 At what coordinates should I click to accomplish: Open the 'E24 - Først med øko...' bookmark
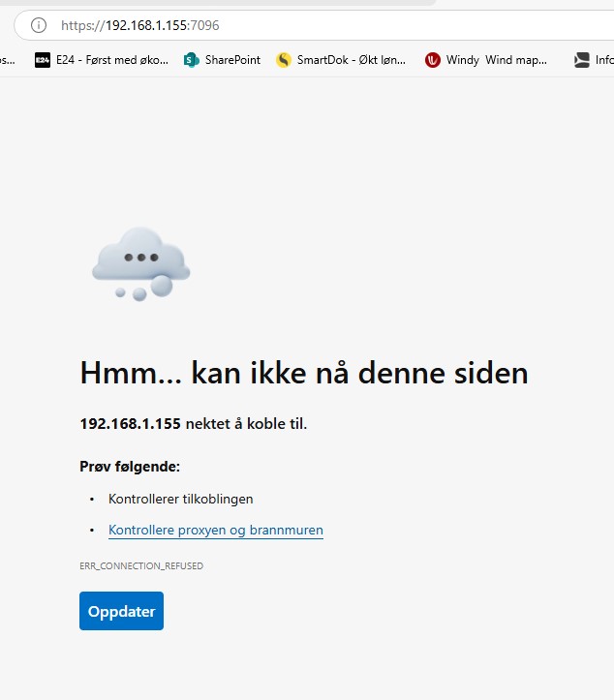[x=111, y=60]
